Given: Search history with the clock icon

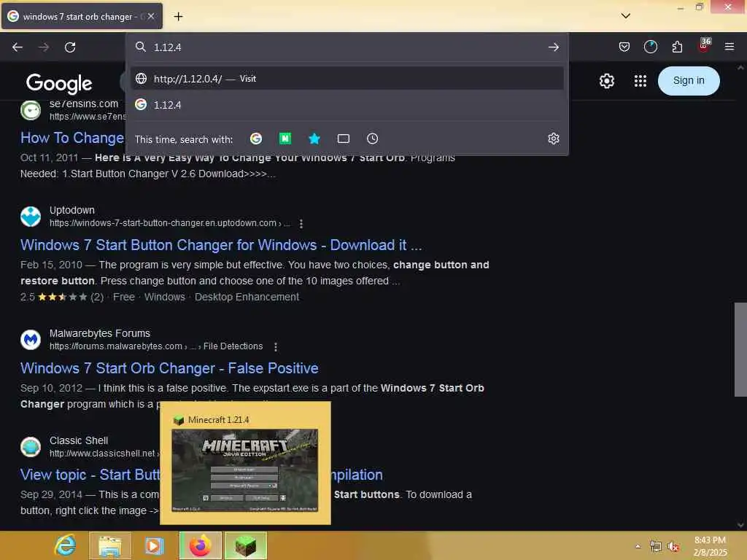Looking at the screenshot, I should (373, 139).
